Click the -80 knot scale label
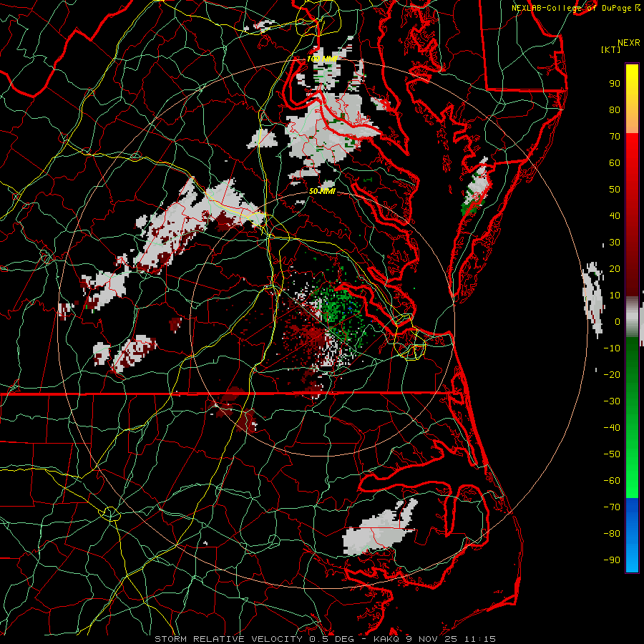Viewport: 644px width, 644px height. click(x=612, y=534)
